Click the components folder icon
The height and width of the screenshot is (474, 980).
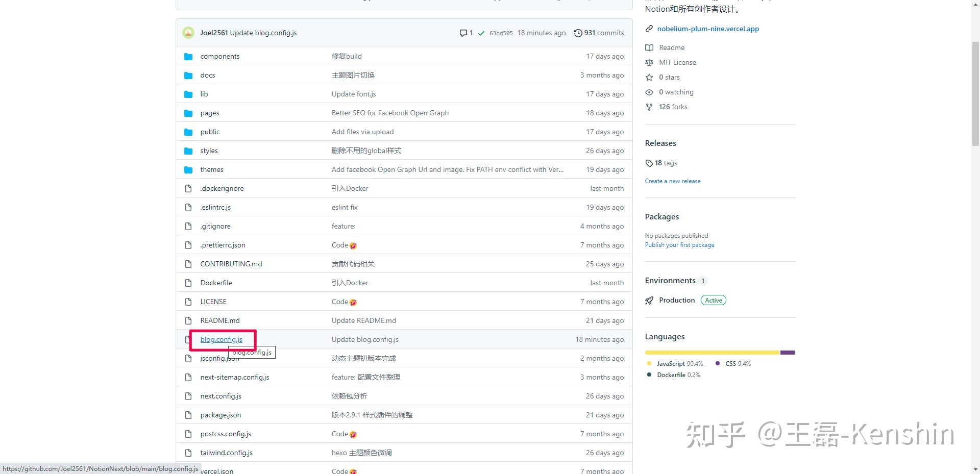coord(188,56)
